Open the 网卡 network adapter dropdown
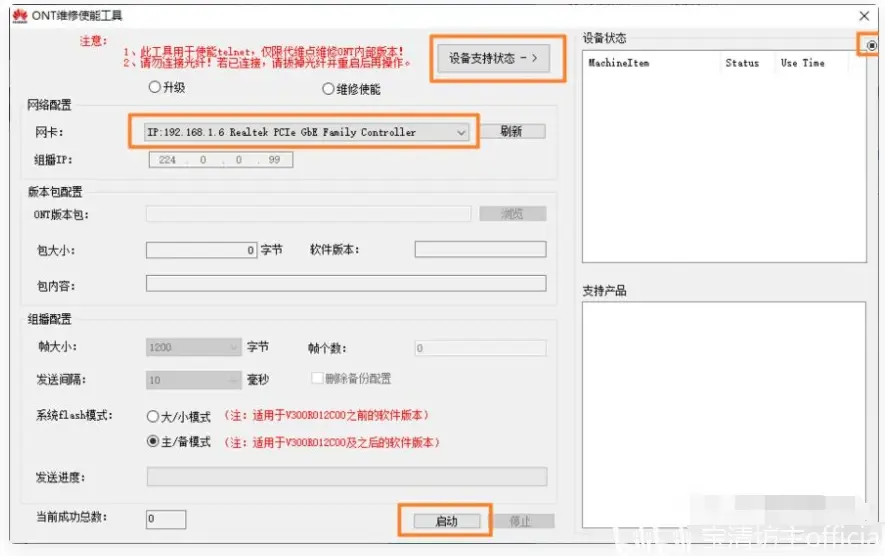The width and height of the screenshot is (885, 556). [x=306, y=132]
